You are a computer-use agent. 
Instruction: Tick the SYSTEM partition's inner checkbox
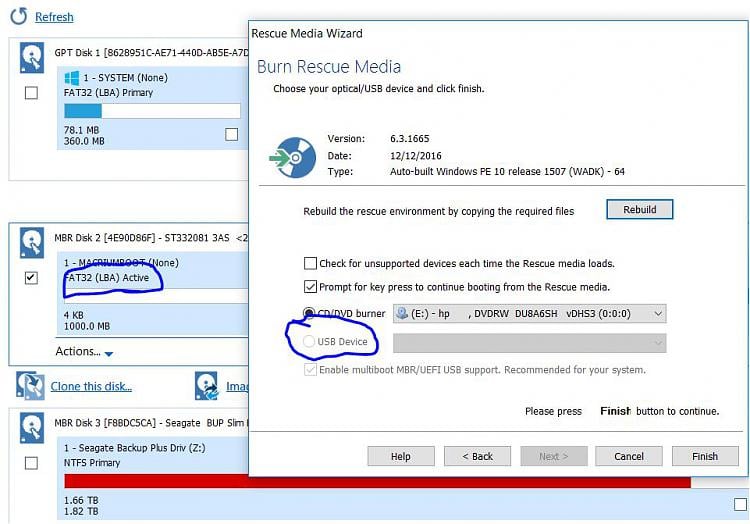[x=232, y=134]
